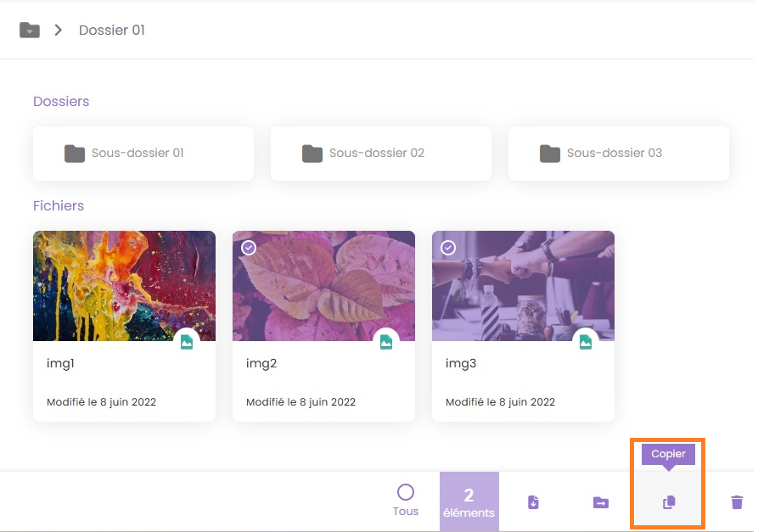Click the image type badge on img2
Viewport: 758px width, 532px height.
pos(385,342)
